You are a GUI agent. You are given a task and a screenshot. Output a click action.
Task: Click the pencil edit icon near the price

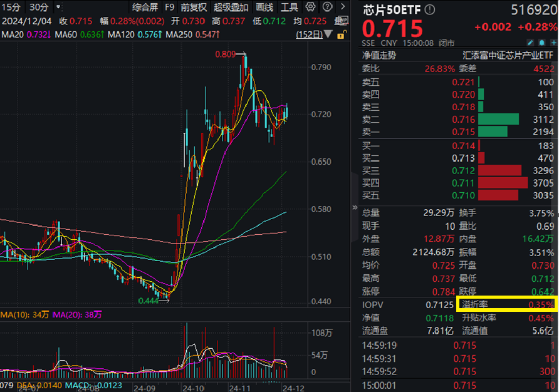pyautogui.click(x=530, y=42)
